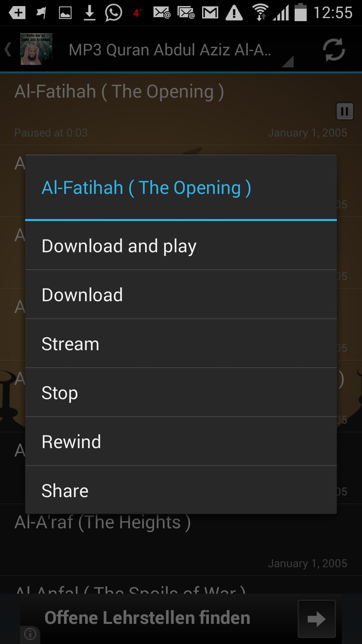Tap the ad arrow button
The width and height of the screenshot is (362, 644).
point(316,619)
